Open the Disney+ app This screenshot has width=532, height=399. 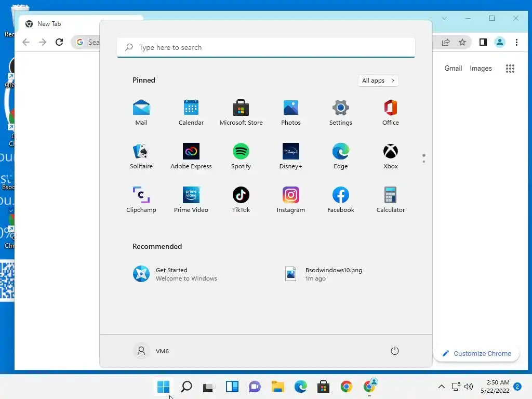coord(291,156)
